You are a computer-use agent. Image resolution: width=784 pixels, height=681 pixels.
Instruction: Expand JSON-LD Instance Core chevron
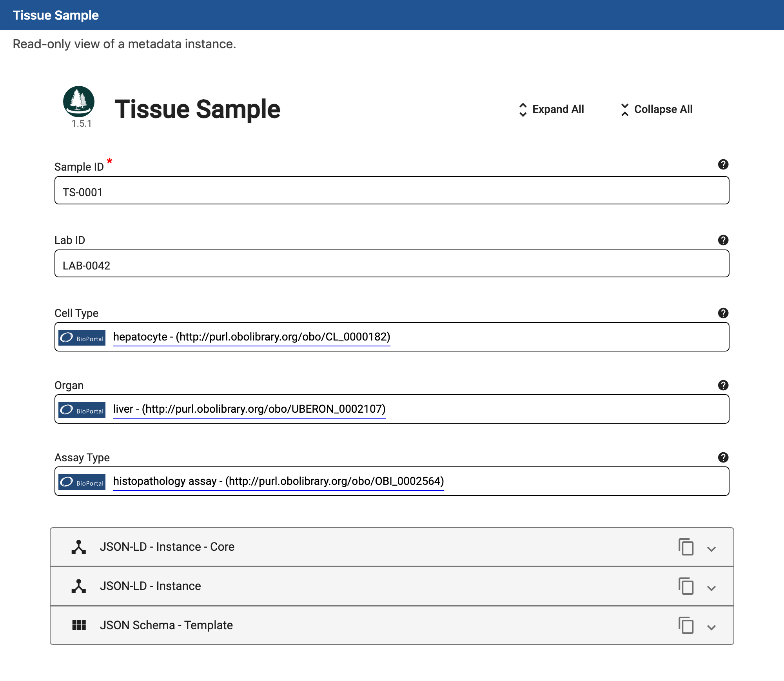click(711, 549)
